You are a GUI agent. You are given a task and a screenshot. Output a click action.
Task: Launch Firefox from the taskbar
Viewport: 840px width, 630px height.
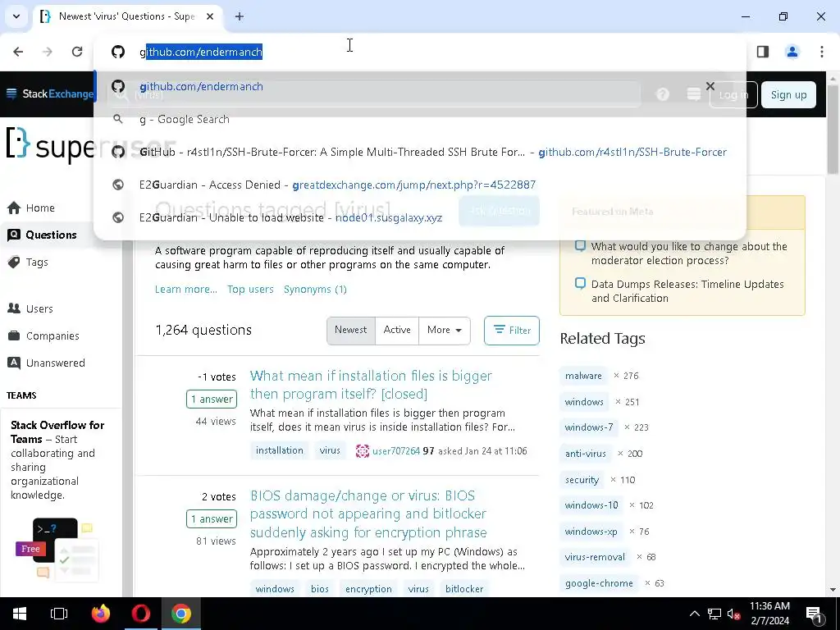(x=101, y=614)
